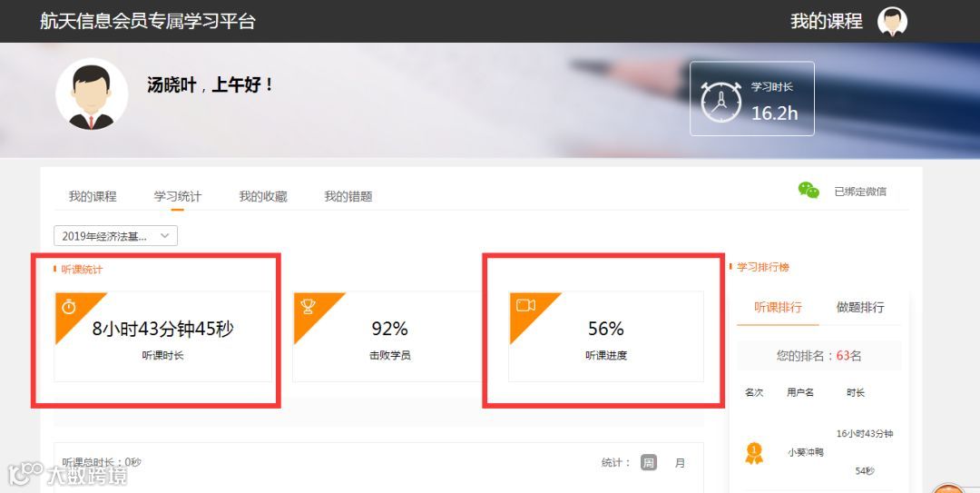Open 我的收藏 tab
This screenshot has width=980, height=493.
point(262,196)
